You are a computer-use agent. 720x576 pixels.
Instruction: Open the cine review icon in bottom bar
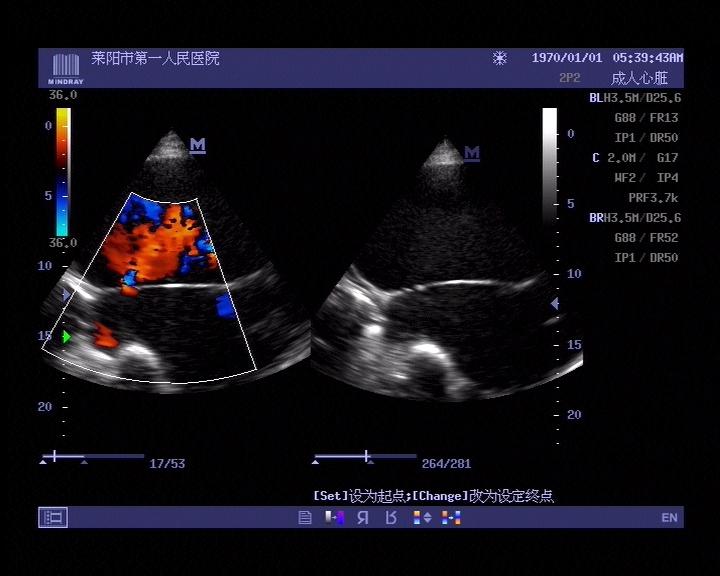tap(53, 517)
